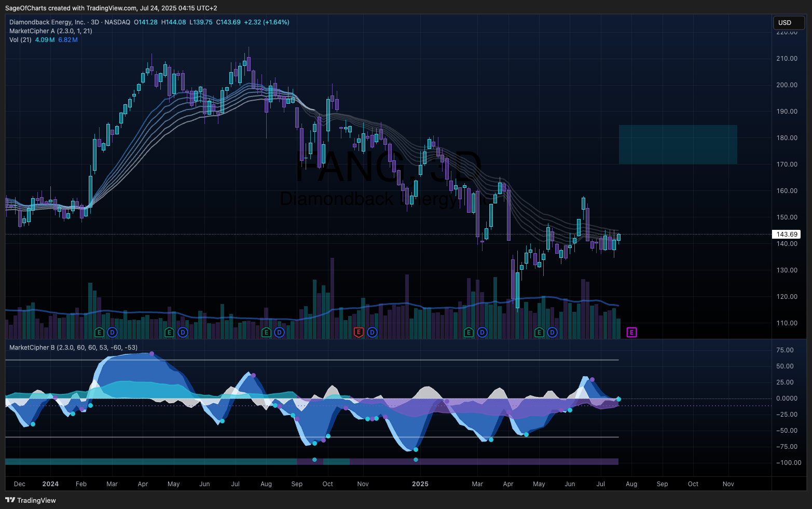Click the low value L139.75
This screenshot has height=509, width=812.
point(201,22)
